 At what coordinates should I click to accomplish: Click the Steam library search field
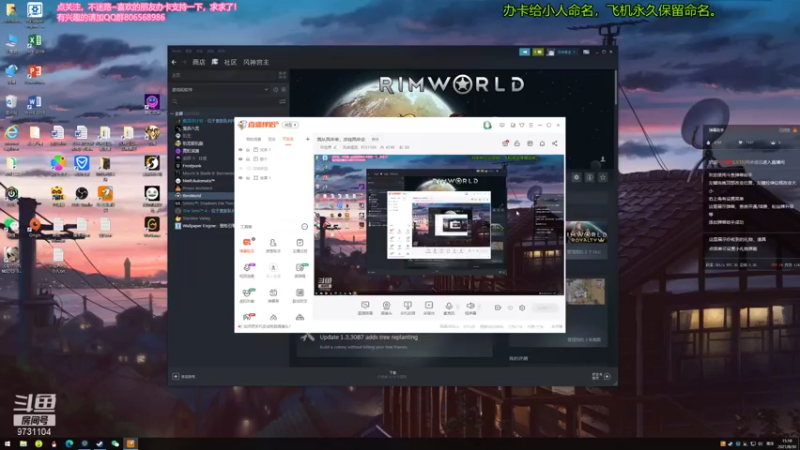225,102
